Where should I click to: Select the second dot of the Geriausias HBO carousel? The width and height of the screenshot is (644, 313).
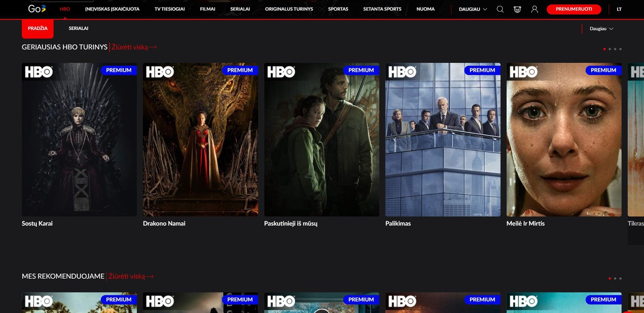tap(610, 49)
